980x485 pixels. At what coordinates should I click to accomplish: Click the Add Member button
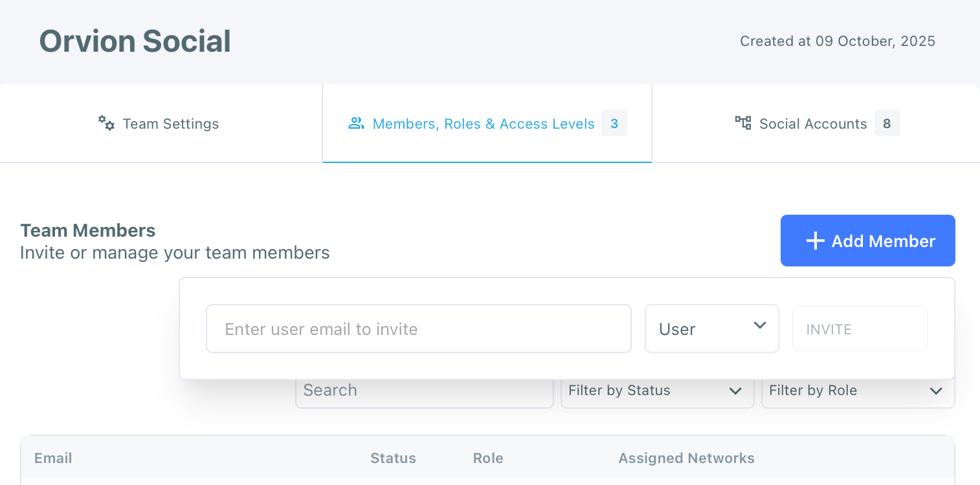[x=867, y=240]
